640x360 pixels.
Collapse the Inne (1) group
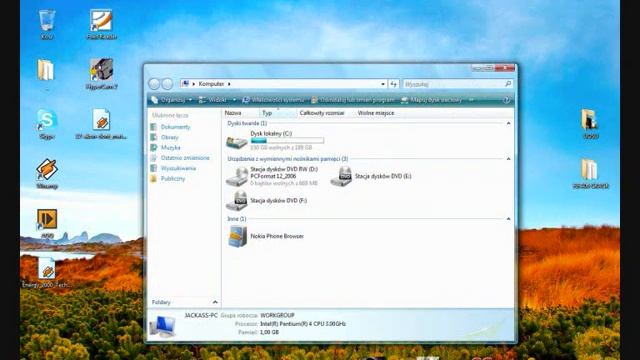click(x=508, y=219)
